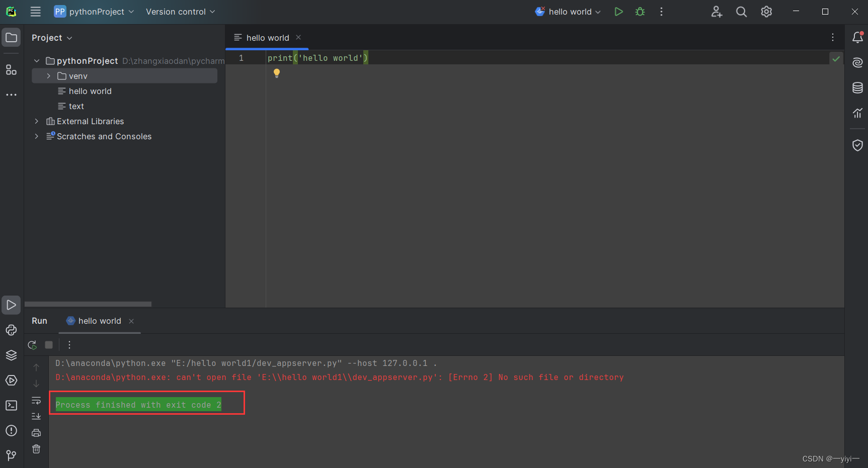Open the Structure tool window icon
Image resolution: width=868 pixels, height=468 pixels.
pyautogui.click(x=11, y=70)
